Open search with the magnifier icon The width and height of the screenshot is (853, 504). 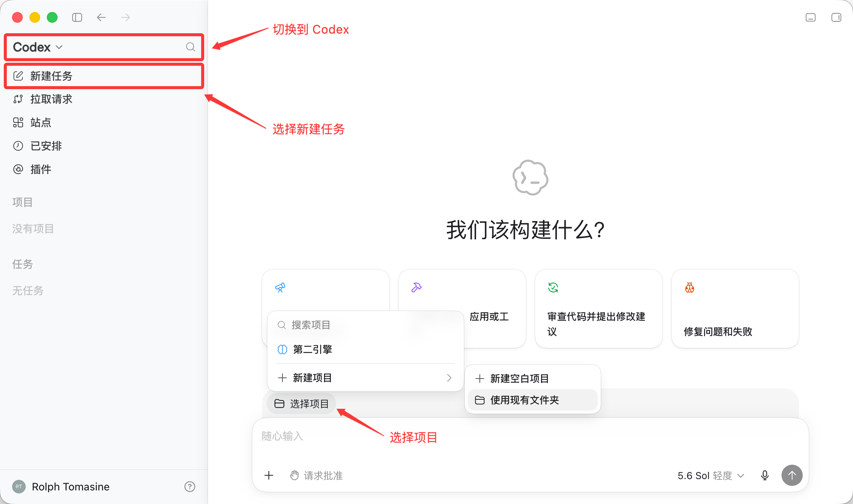pyautogui.click(x=191, y=47)
